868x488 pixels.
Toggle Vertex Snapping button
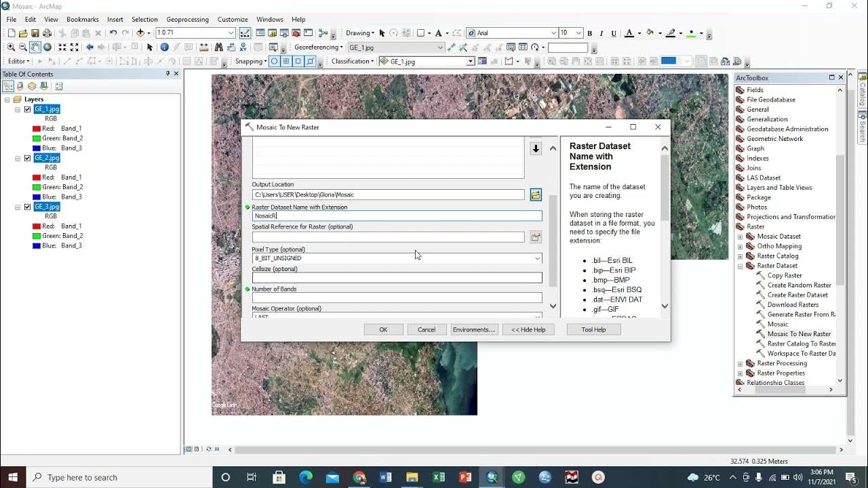coord(298,61)
